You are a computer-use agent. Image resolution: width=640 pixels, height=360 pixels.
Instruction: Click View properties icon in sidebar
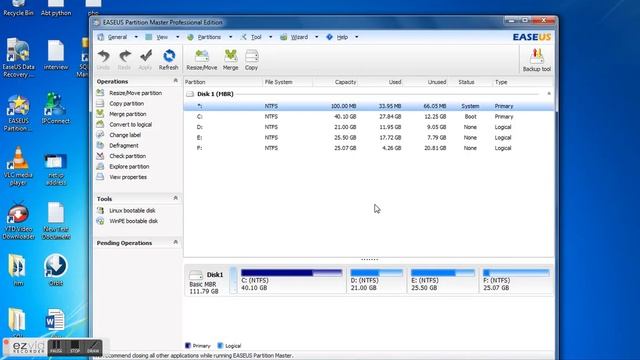[x=100, y=177]
